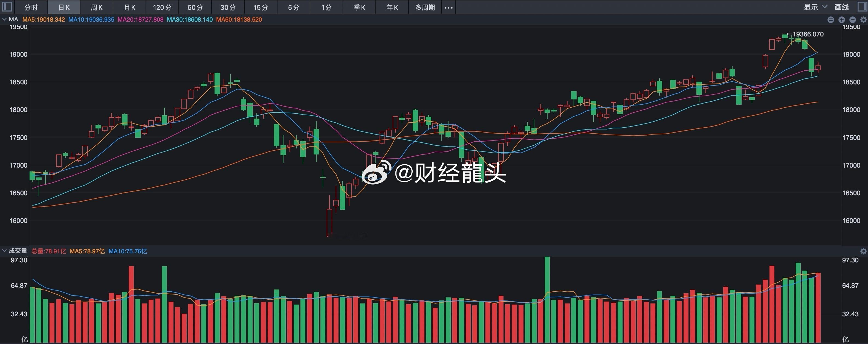Select the 120分 period tab
This screenshot has height=344, width=868.
coord(162,7)
